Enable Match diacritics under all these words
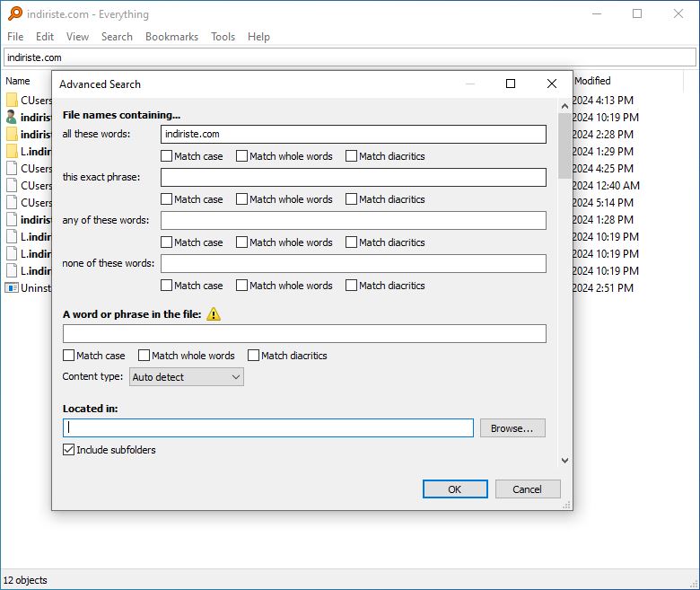Image resolution: width=700 pixels, height=590 pixels. 351,156
